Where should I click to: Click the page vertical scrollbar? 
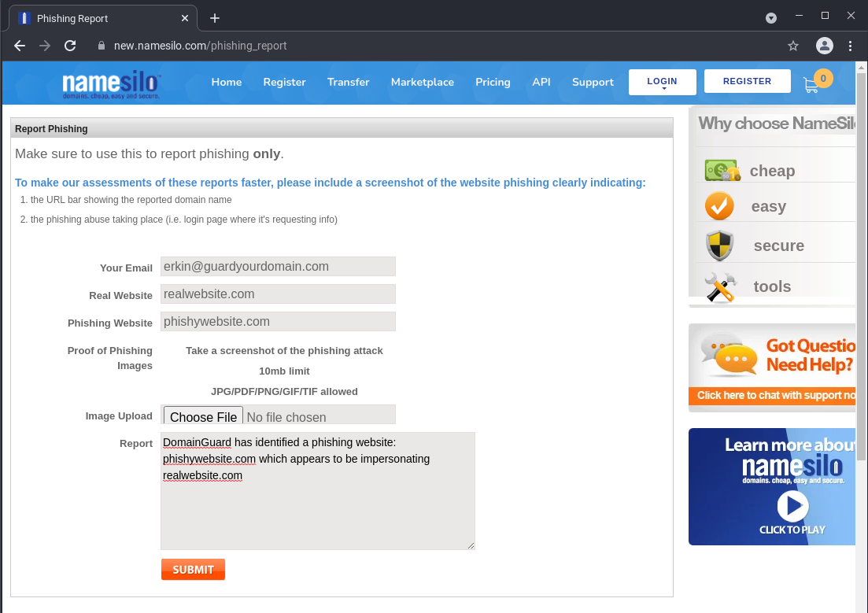pyautogui.click(x=861, y=266)
